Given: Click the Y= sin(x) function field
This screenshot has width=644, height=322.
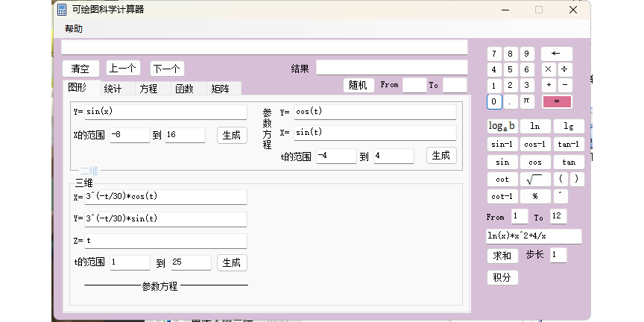Looking at the screenshot, I should [x=166, y=112].
